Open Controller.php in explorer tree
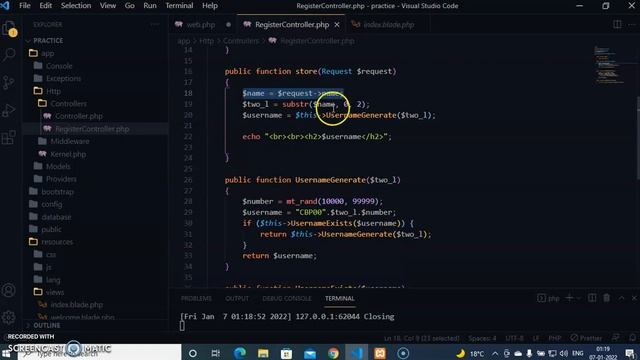This screenshot has width=640, height=360. coord(78,116)
